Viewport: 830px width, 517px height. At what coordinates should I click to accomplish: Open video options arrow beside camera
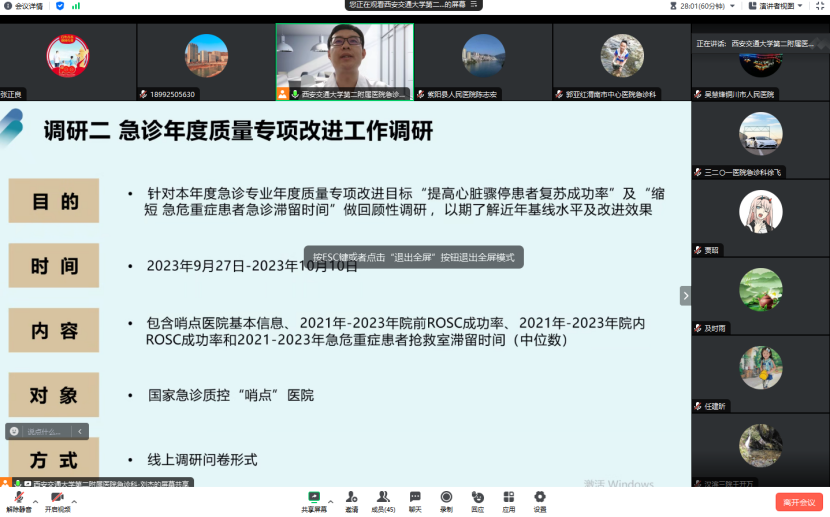[x=74, y=501]
